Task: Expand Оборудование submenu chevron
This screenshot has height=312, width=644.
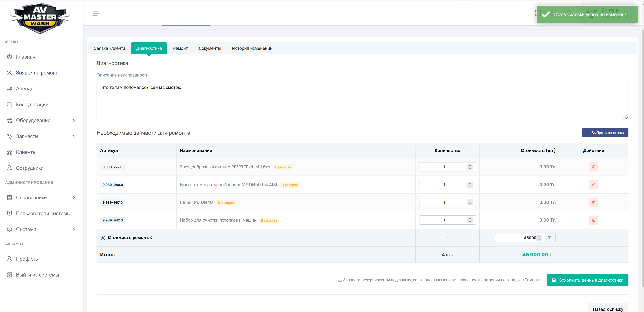Action: (x=74, y=120)
